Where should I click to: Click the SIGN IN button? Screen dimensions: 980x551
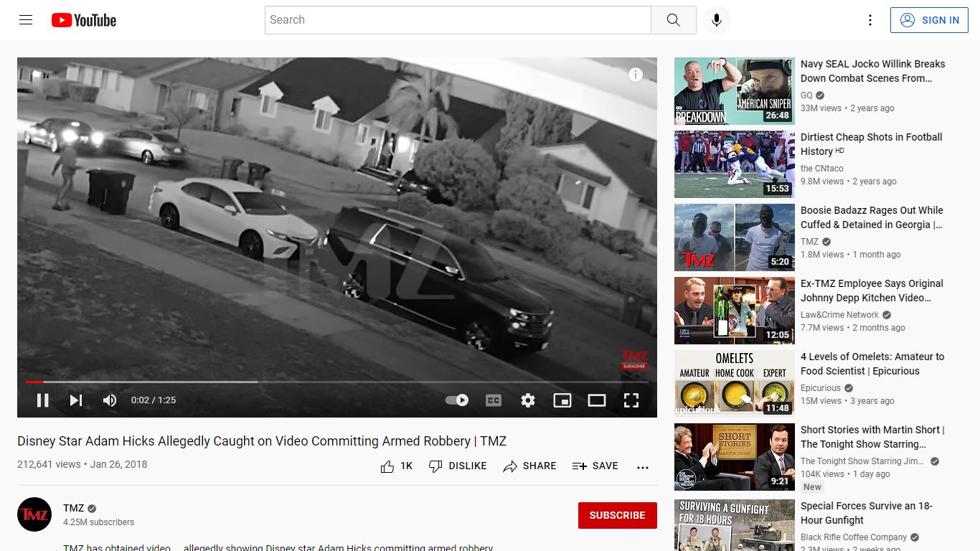(929, 20)
